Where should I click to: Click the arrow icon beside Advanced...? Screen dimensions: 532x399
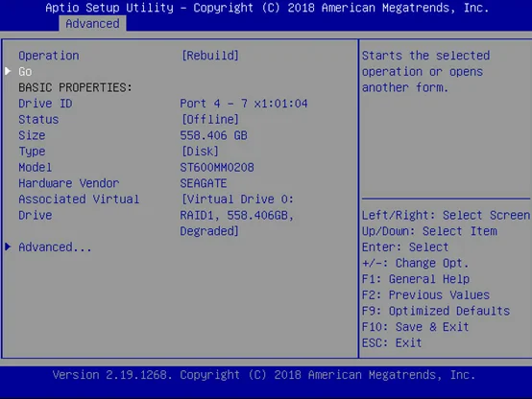pyautogui.click(x=8, y=246)
